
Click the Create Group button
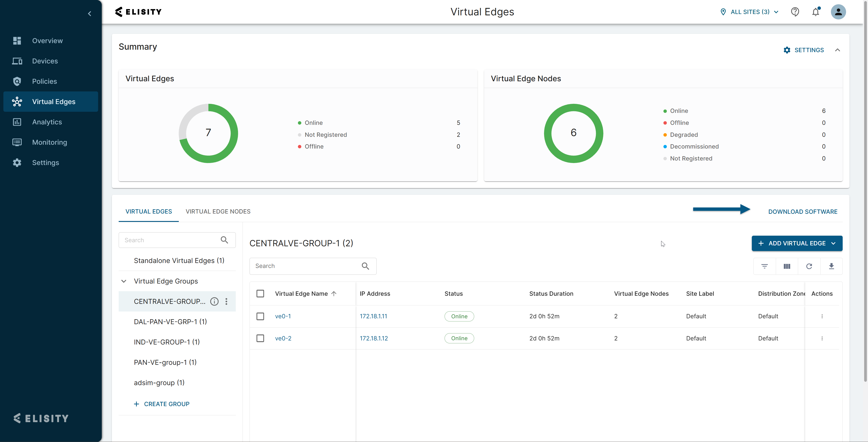[162, 404]
